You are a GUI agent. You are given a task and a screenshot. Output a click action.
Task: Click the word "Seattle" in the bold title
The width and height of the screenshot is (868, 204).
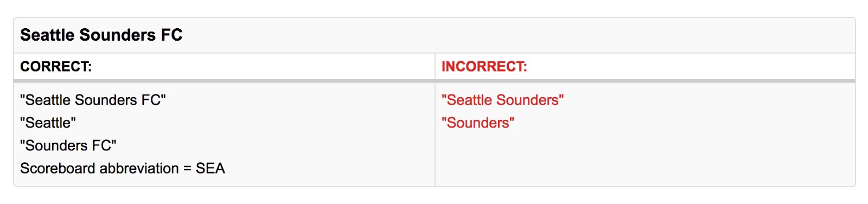(48, 35)
